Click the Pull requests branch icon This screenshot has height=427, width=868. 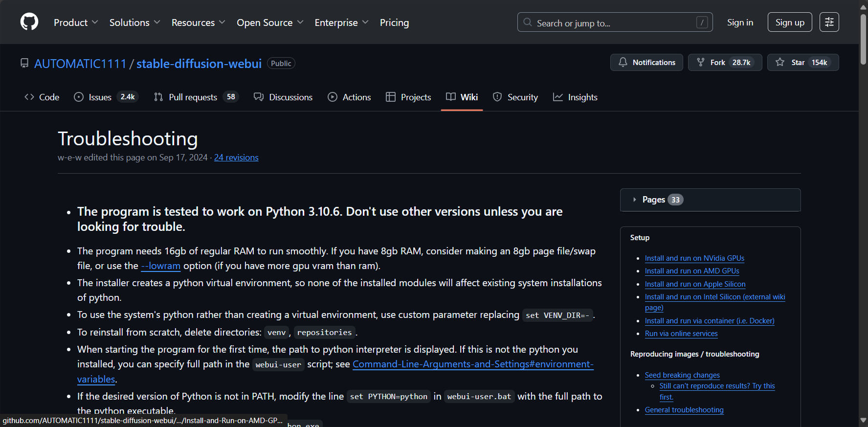coord(158,97)
